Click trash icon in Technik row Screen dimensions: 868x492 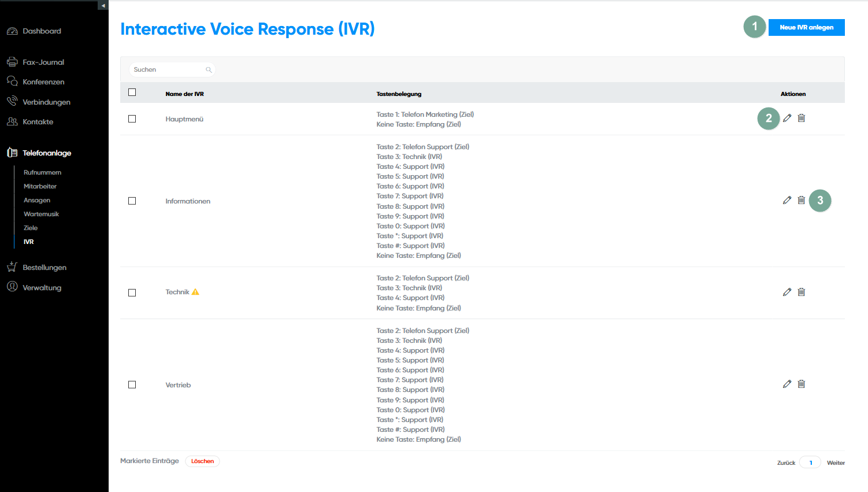pos(802,292)
